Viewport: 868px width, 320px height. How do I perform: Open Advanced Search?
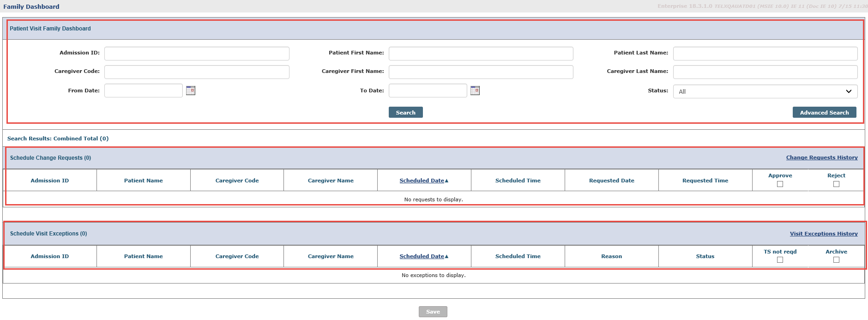coord(824,113)
